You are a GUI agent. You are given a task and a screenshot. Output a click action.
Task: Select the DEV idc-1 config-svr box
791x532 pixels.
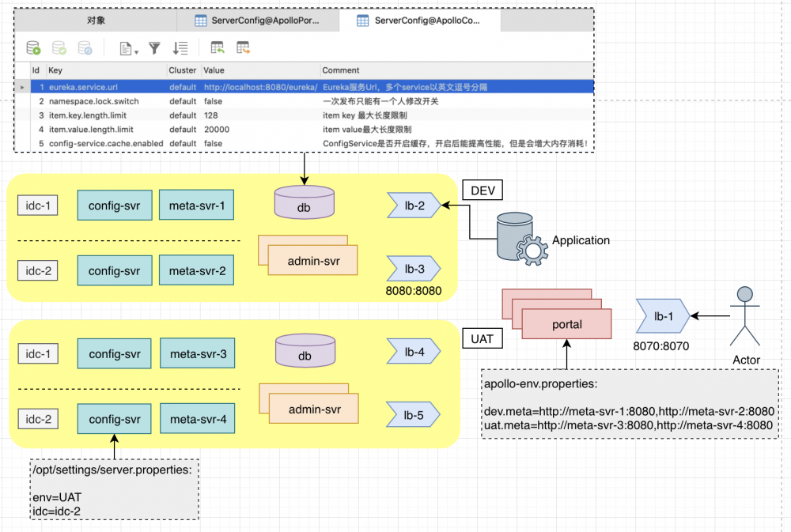tap(115, 206)
